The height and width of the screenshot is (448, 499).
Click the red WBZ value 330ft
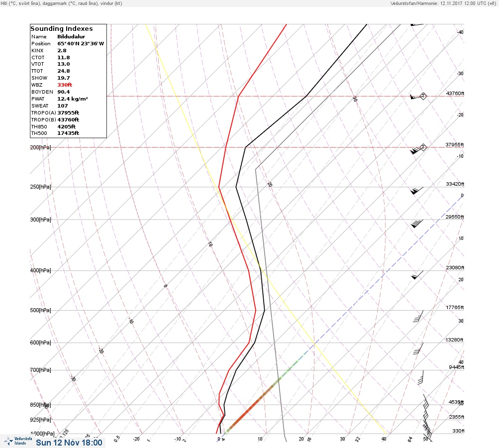65,85
